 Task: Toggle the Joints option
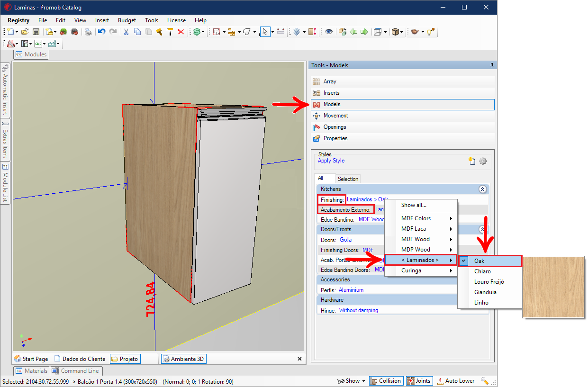click(418, 381)
